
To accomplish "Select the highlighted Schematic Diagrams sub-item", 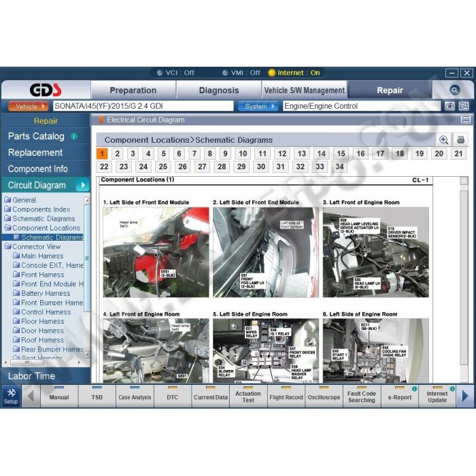I will [x=43, y=237].
